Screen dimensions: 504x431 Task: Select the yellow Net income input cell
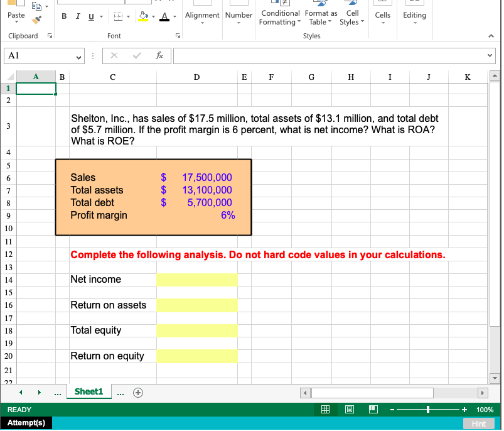pos(197,280)
